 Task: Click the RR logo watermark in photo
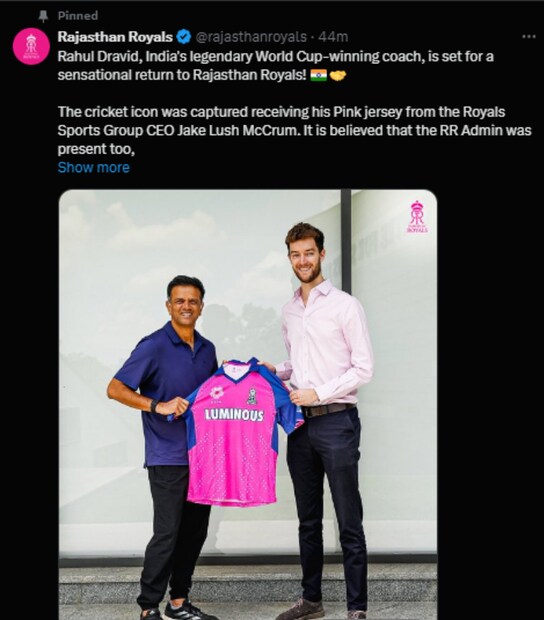point(417,217)
